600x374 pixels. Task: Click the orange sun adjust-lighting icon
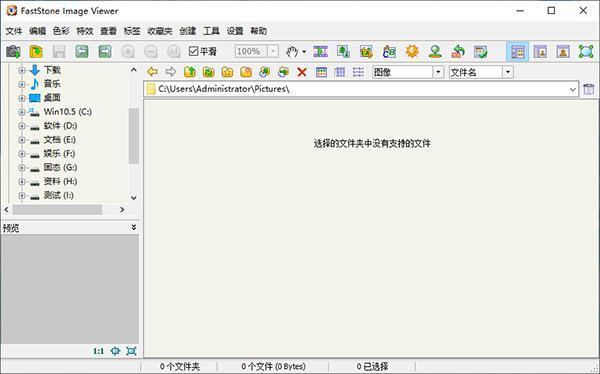412,51
